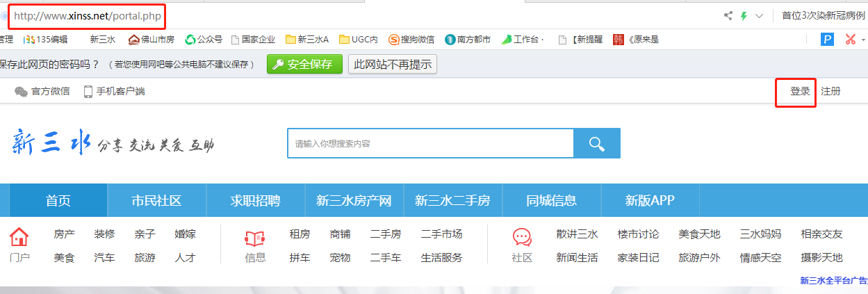Expand the address bar dropdown chevron
The image size is (868, 294).
pos(759,15)
